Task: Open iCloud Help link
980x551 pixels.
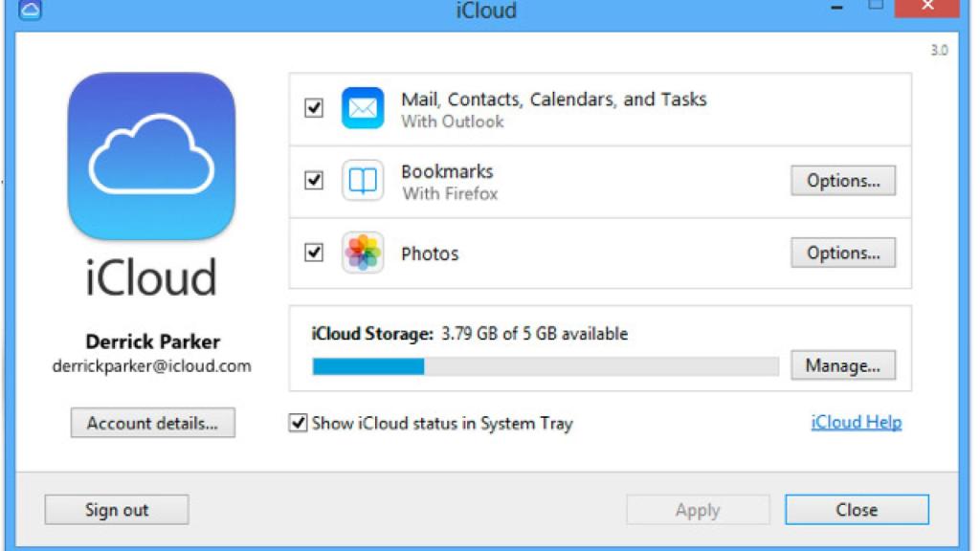Action: [x=855, y=421]
